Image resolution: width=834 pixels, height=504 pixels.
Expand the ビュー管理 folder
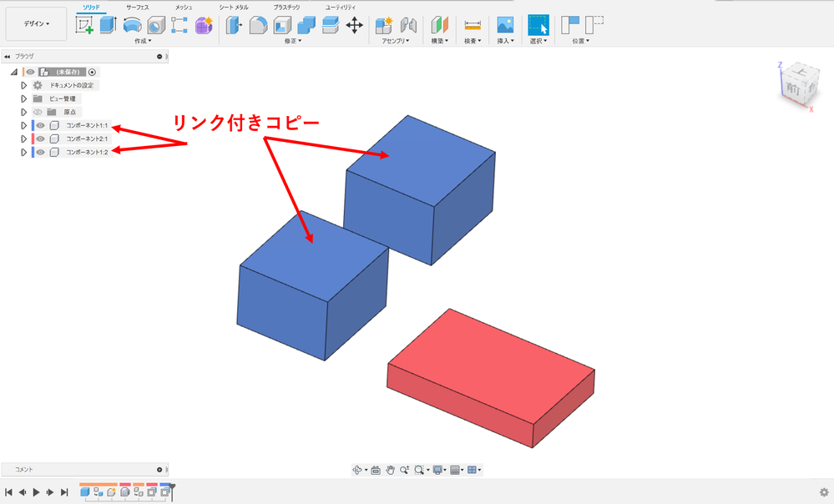coord(23,98)
